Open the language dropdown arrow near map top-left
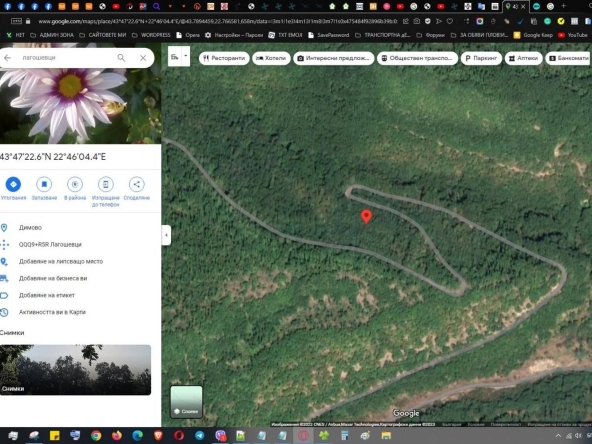Image resolution: width=592 pixels, height=444 pixels. (186, 56)
